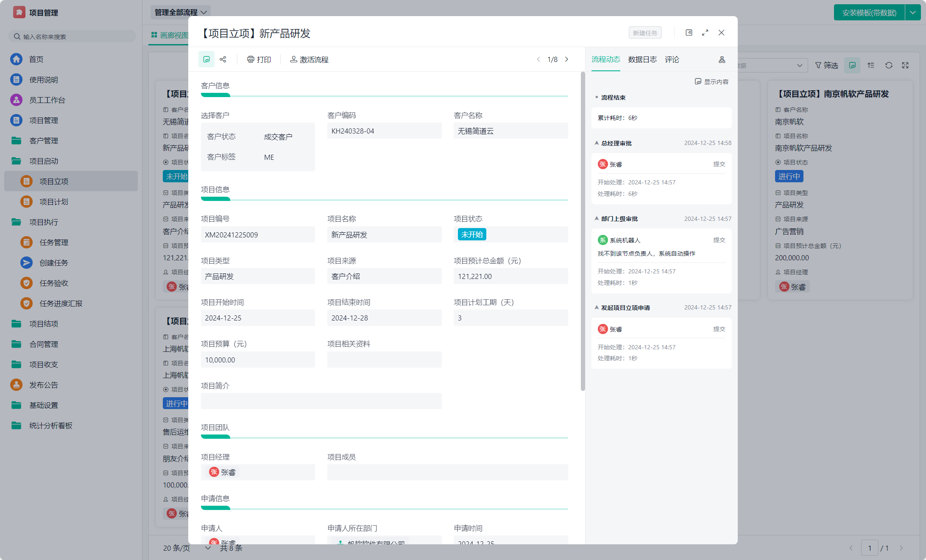Open the flow chart icon in right panel
The width and height of the screenshot is (926, 560).
(x=722, y=60)
